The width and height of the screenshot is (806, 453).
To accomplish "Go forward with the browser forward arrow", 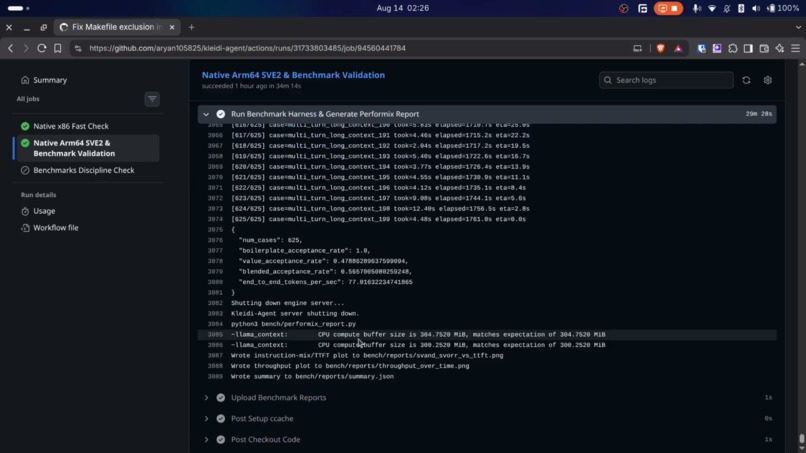I will (26, 48).
